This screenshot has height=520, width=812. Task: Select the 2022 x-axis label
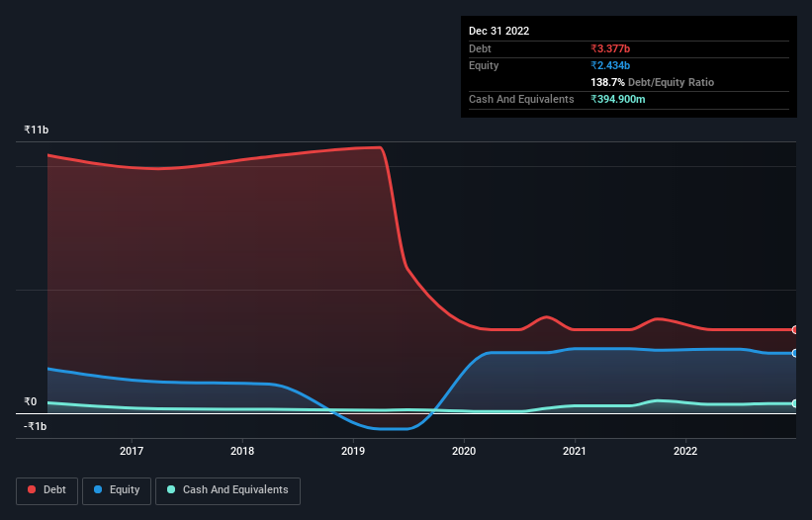pyautogui.click(x=685, y=451)
